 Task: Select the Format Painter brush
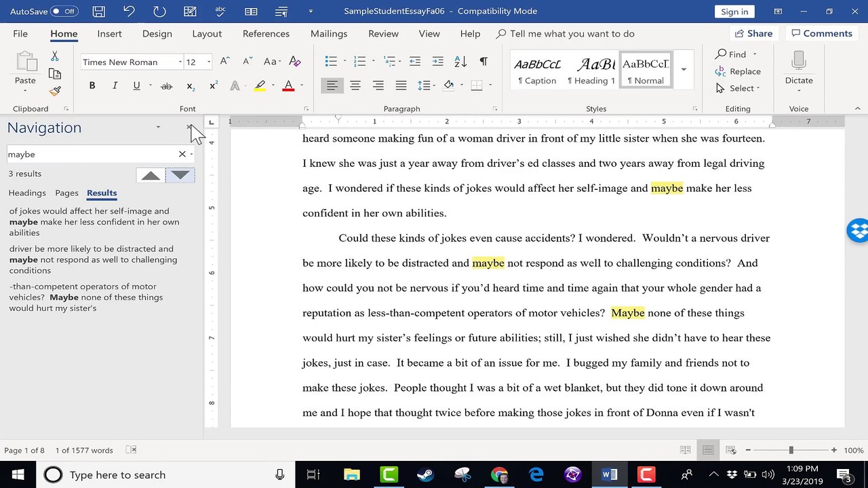55,91
